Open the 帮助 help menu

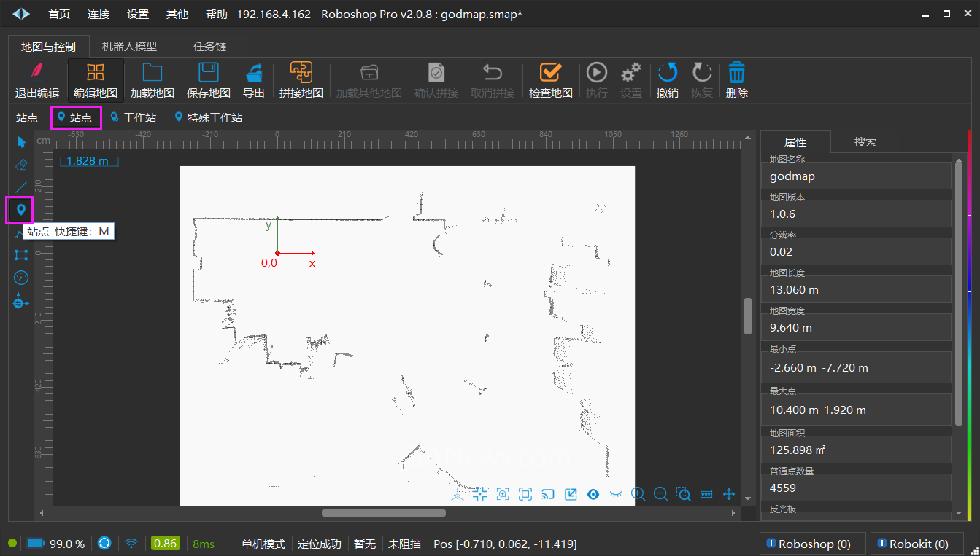pos(216,14)
